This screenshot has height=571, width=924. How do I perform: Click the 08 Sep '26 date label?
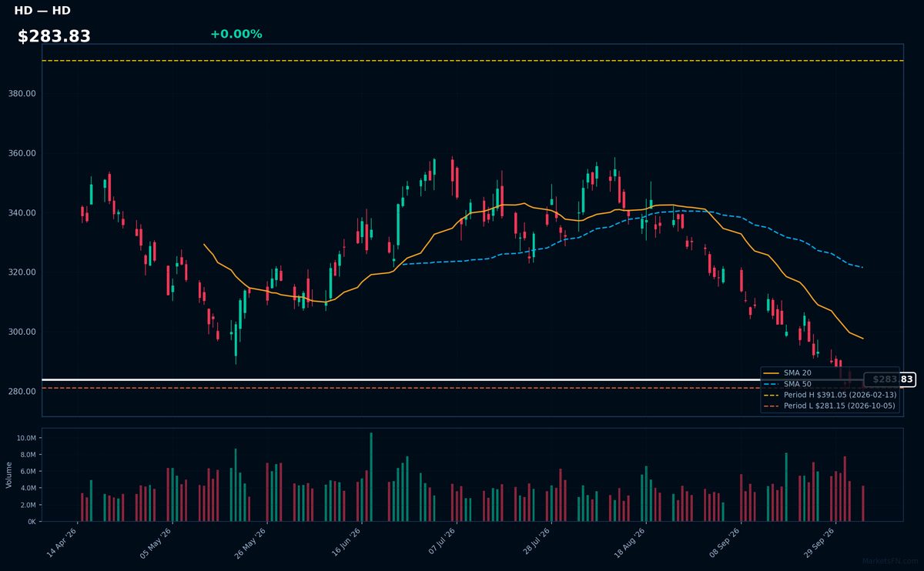point(726,542)
